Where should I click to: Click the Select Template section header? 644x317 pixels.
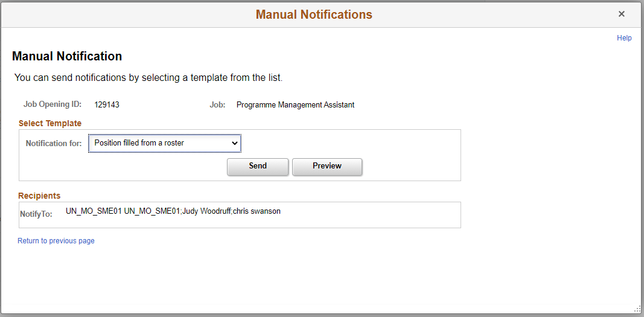click(x=50, y=123)
